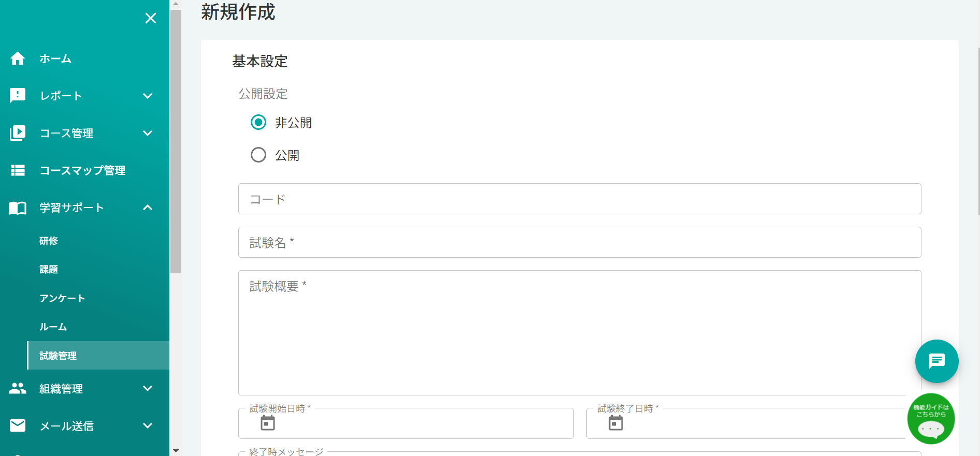Close the sidebar with the X icon
Screen dimensions: 980x456
click(151, 19)
